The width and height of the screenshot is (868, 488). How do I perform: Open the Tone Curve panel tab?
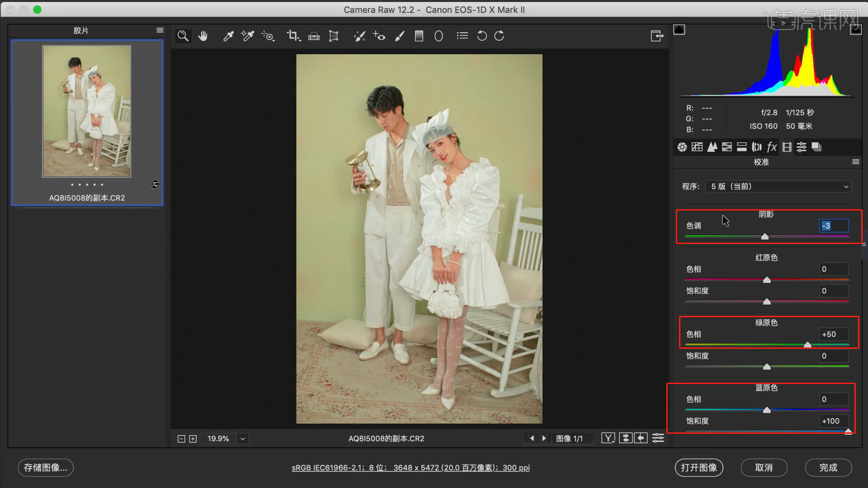click(697, 147)
